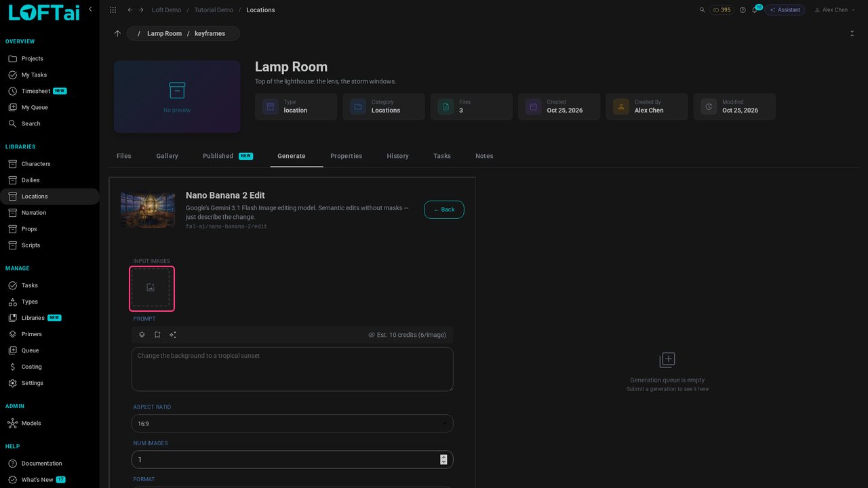The image size is (868, 488).
Task: Open the Props library
Action: click(x=50, y=229)
